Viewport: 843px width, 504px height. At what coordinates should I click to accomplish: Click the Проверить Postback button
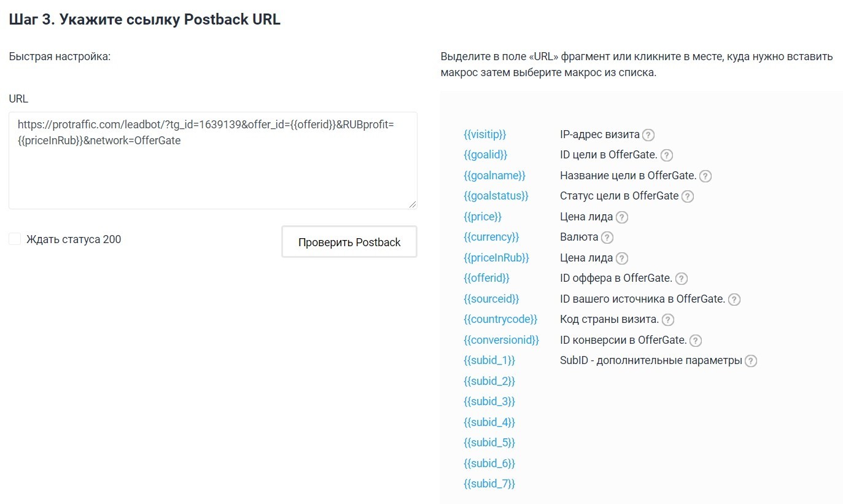click(x=349, y=242)
